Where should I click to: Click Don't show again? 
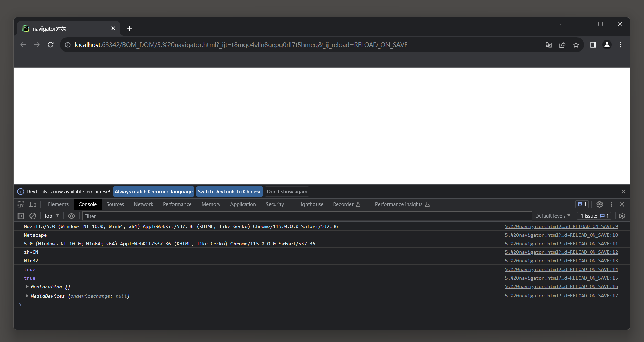(287, 192)
